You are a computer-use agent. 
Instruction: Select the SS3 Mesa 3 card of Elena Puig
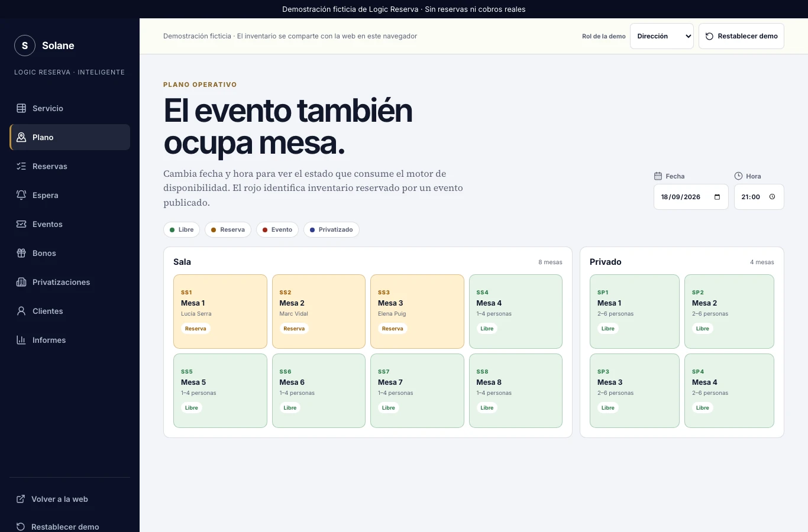pos(417,312)
